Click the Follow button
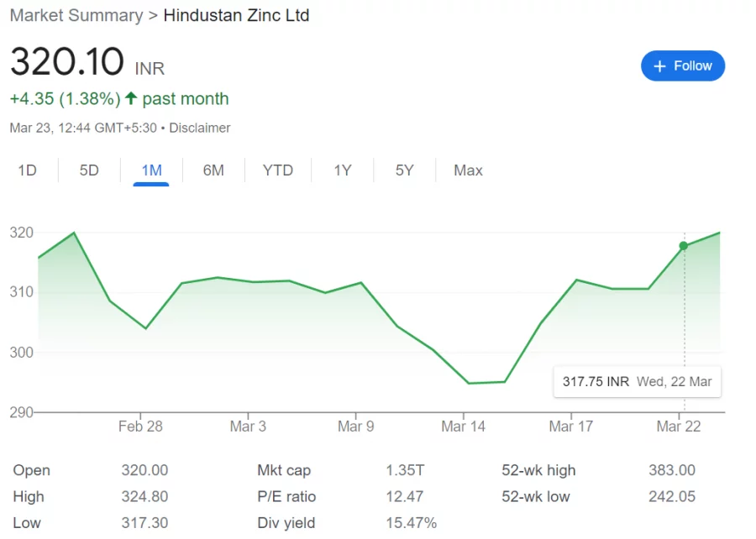Viewport: 756px width, 539px height. coord(683,65)
